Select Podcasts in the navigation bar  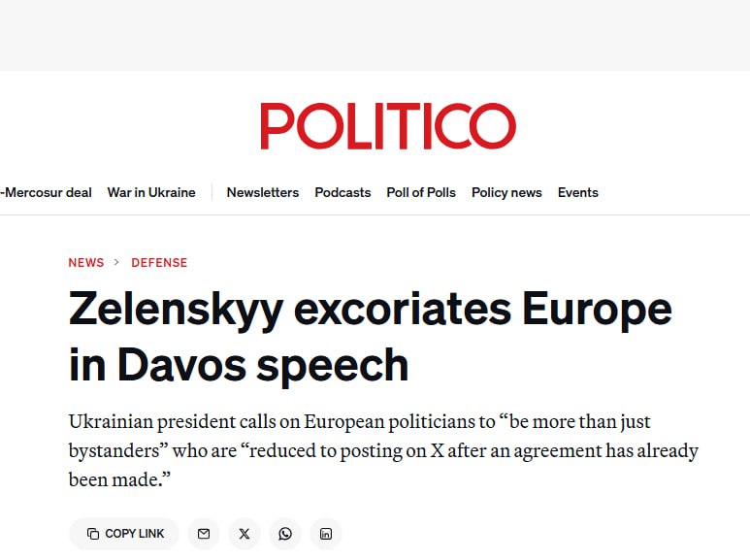coord(342,192)
